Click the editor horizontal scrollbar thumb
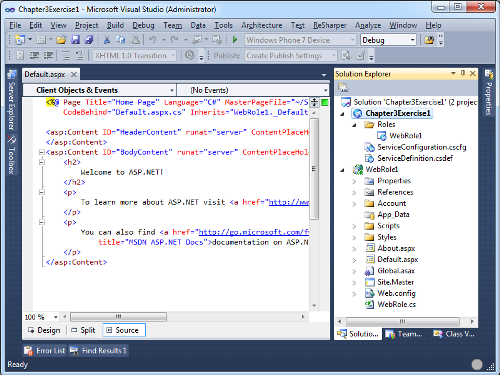The height and width of the screenshot is (375, 500). click(x=119, y=317)
